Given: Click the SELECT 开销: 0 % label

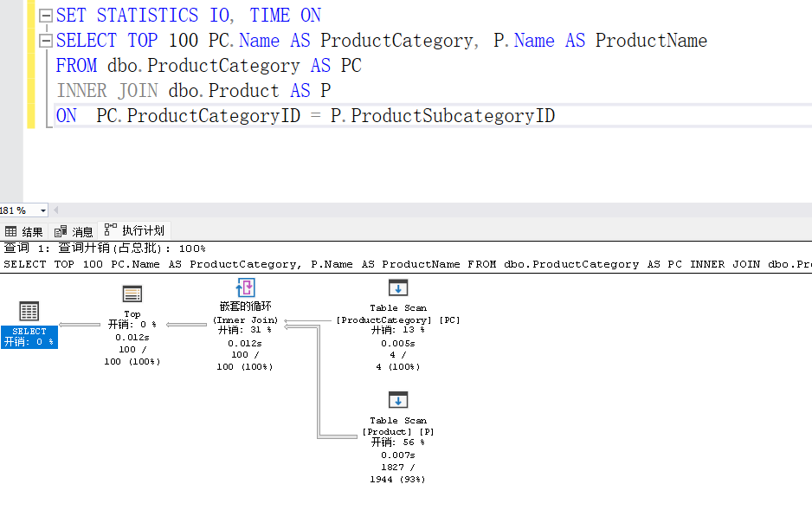Looking at the screenshot, I should coord(29,337).
